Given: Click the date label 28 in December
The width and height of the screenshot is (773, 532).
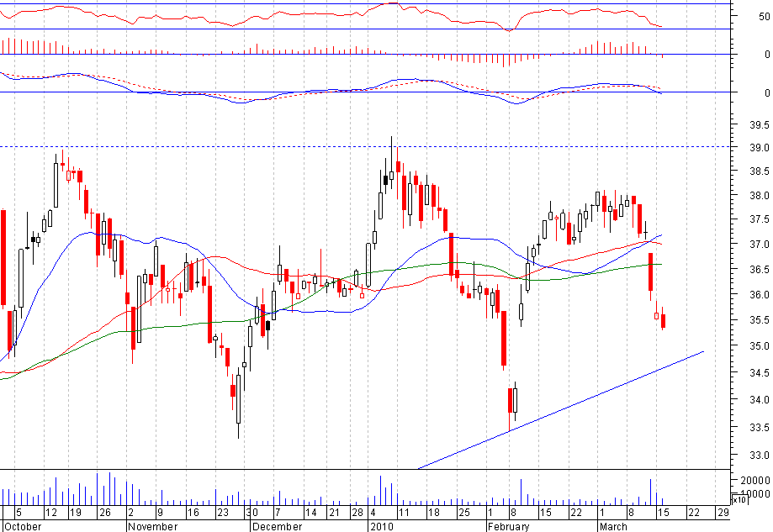Looking at the screenshot, I should [x=357, y=513].
